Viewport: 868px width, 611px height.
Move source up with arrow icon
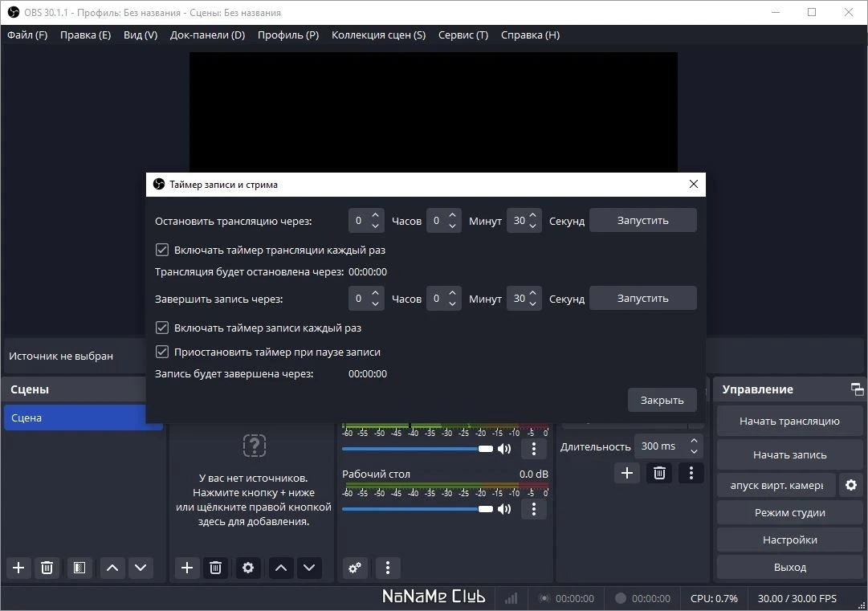281,568
